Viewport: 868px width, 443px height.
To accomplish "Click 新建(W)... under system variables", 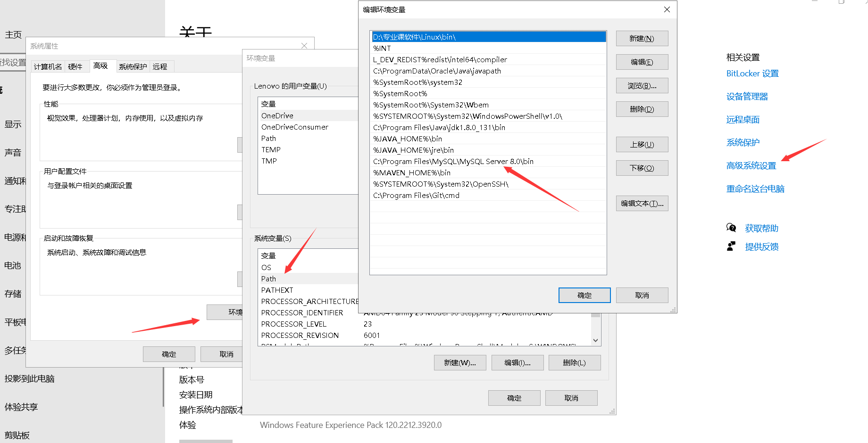I will pyautogui.click(x=460, y=363).
